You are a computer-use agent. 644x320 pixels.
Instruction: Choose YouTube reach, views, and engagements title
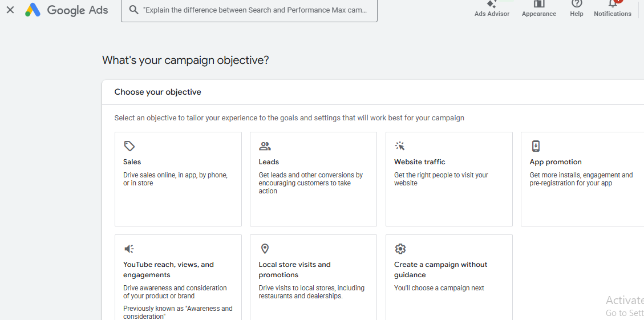(x=168, y=269)
